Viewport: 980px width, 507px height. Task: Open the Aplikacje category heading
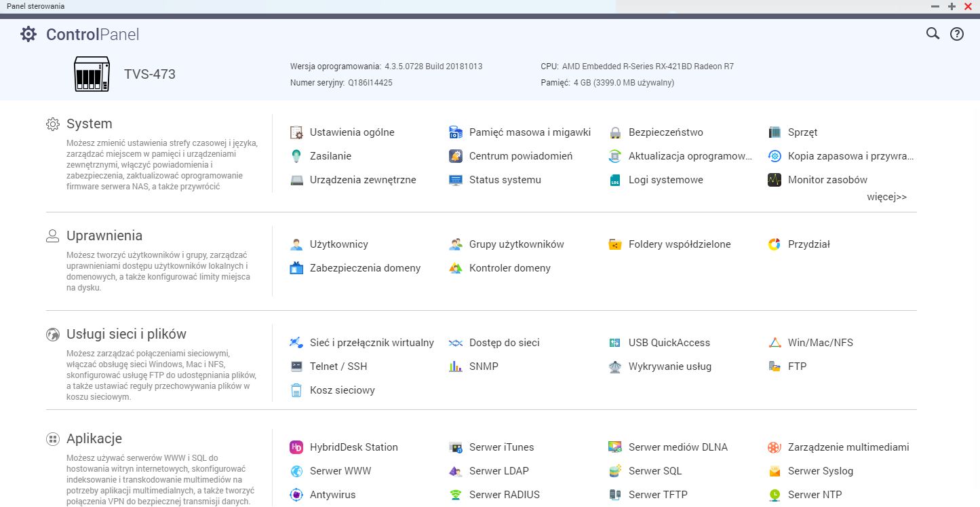(x=94, y=438)
